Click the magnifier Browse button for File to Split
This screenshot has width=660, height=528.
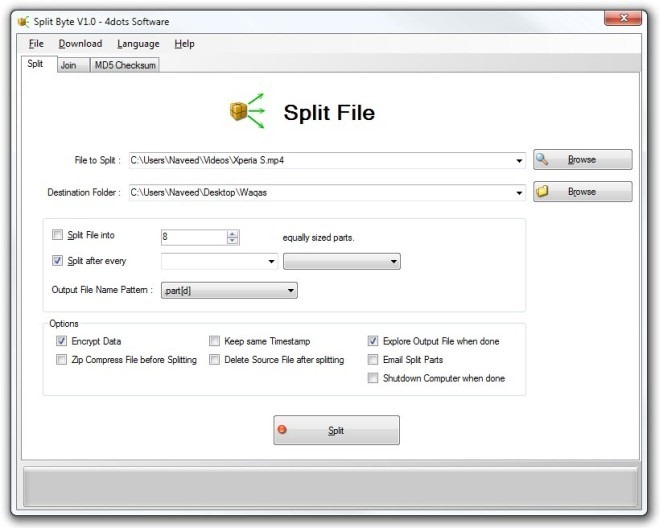click(583, 160)
